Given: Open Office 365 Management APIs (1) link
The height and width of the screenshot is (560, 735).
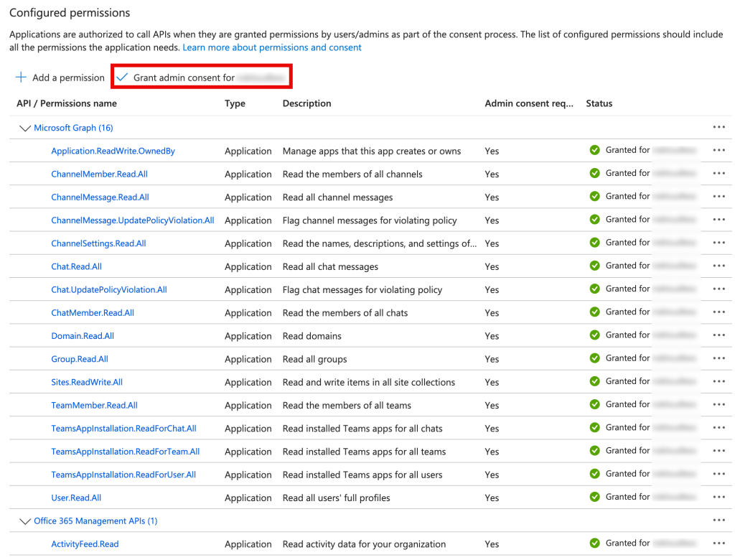Looking at the screenshot, I should click(x=95, y=521).
